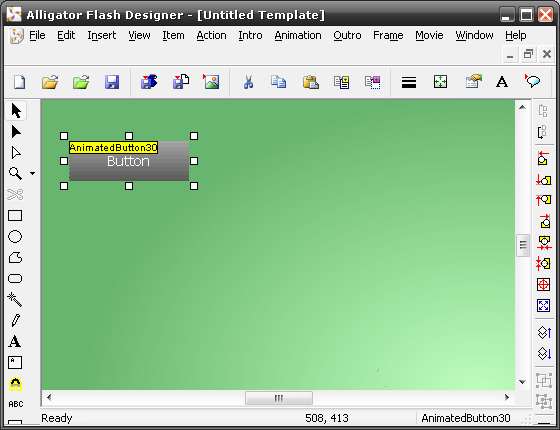Image resolution: width=560 pixels, height=430 pixels.
Task: Expand the Zoom tool dropdown arrow
Action: [32, 174]
